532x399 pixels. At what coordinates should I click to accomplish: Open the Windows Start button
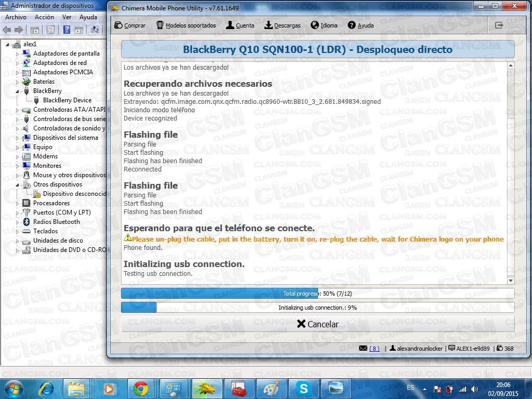(x=14, y=389)
